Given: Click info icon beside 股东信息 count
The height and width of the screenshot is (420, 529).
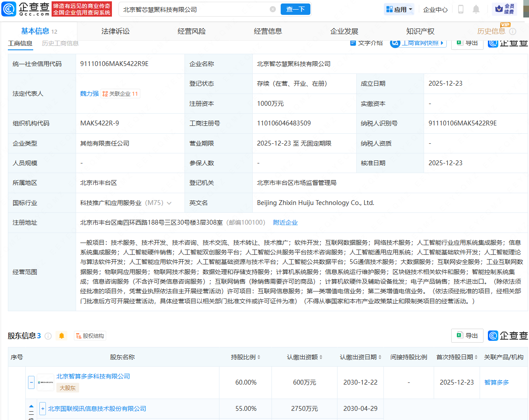Looking at the screenshot, I should pos(48,336).
